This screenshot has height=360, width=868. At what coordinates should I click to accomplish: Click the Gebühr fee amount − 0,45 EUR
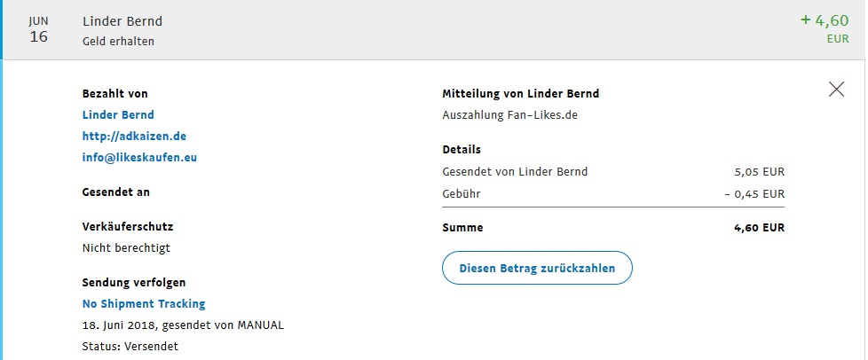754,193
